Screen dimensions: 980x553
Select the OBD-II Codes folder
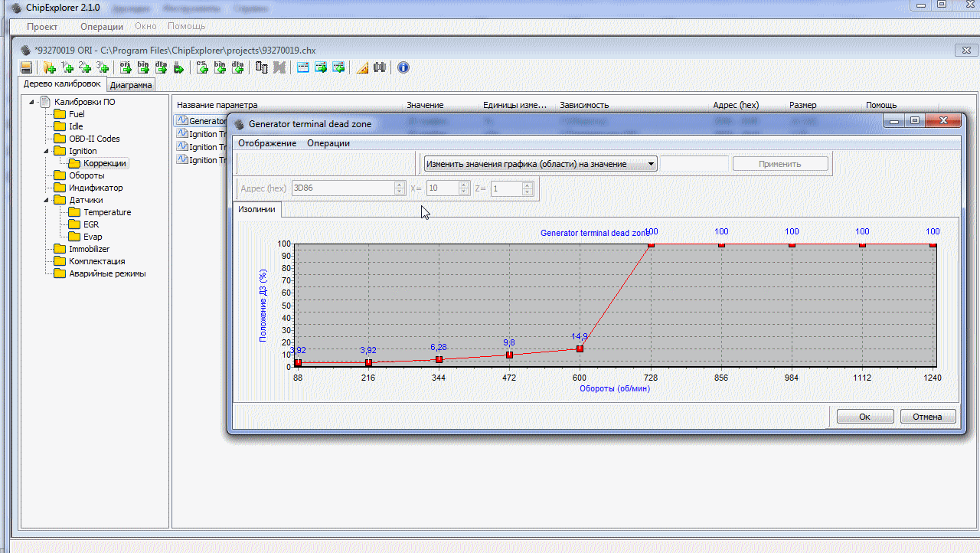(94, 139)
